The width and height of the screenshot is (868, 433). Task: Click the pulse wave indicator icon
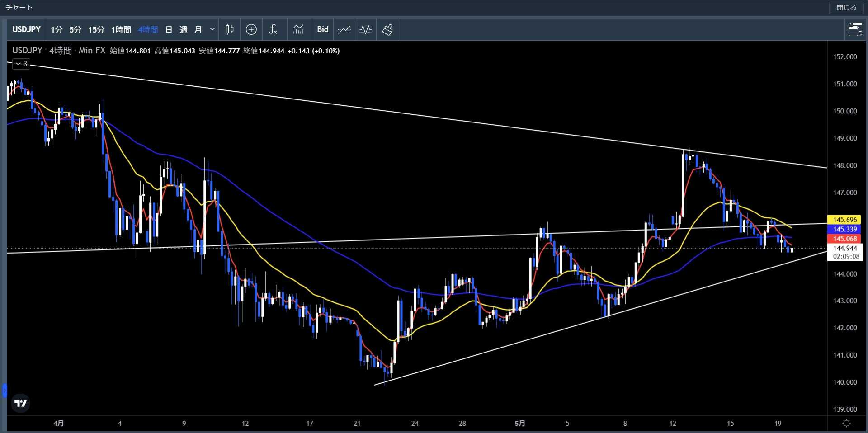[x=366, y=29]
